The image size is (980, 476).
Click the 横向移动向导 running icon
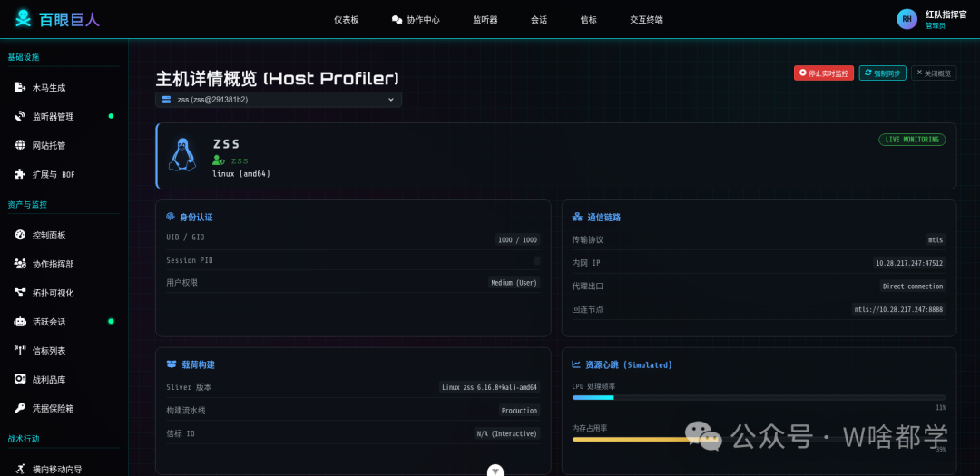point(20,469)
